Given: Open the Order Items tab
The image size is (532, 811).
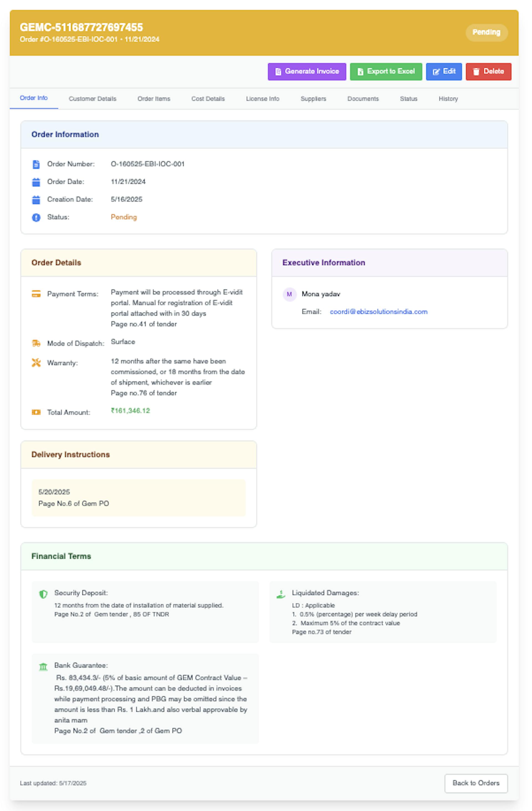Looking at the screenshot, I should coord(154,99).
